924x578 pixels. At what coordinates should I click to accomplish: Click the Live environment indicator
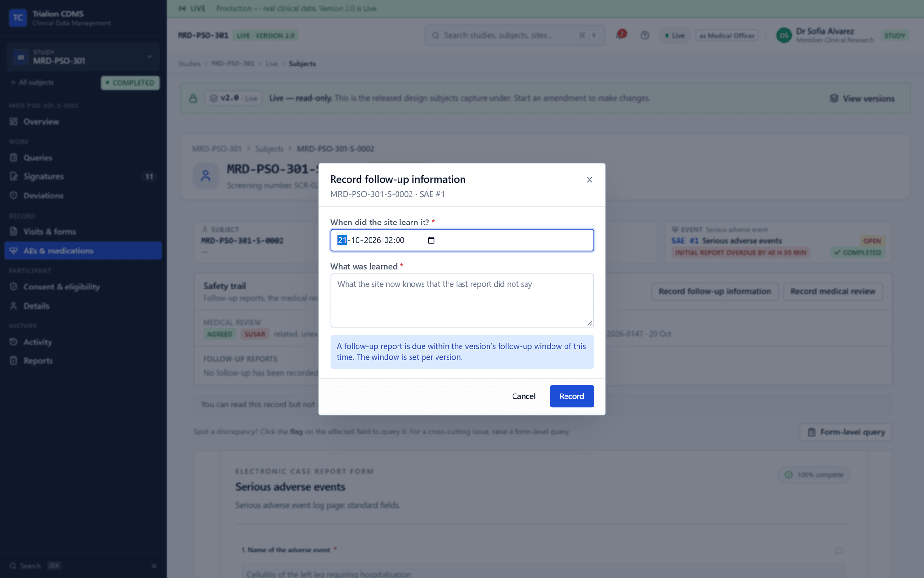point(675,35)
